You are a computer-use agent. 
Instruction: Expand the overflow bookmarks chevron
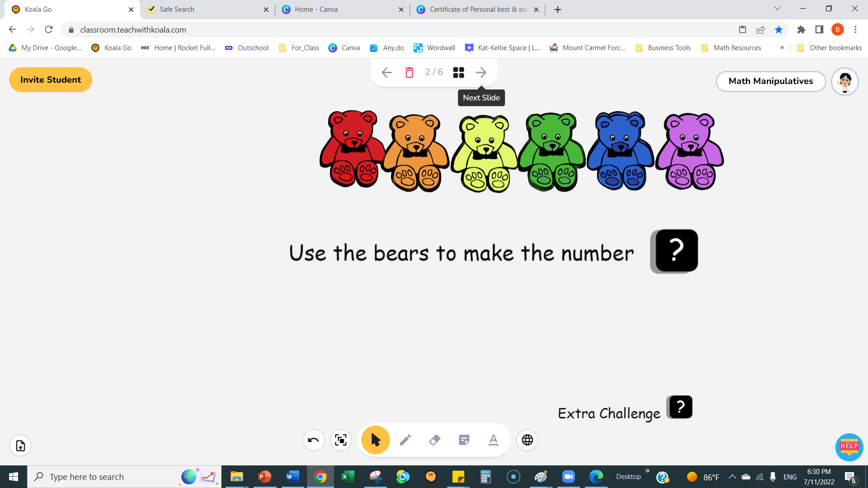782,47
